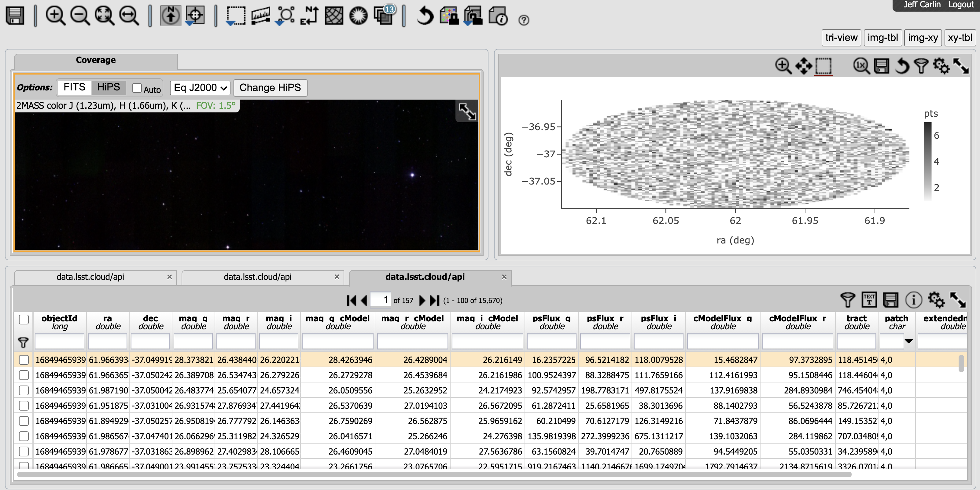Switch to the img-xy layout
Viewport: 980px width, 490px height.
[x=923, y=38]
